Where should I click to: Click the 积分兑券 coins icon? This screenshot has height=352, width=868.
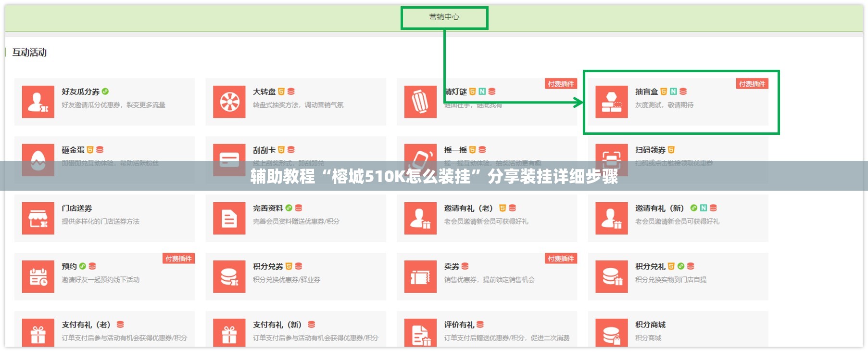[229, 276]
